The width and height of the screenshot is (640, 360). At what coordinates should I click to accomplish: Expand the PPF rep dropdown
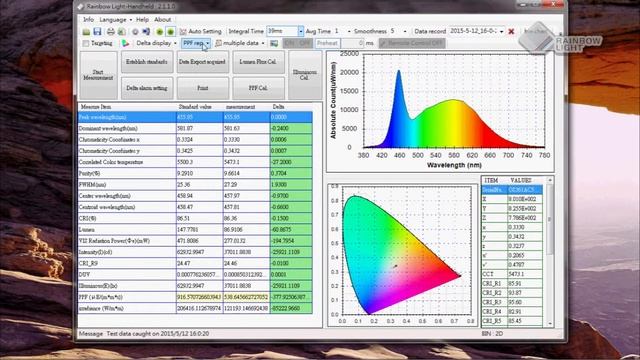(208, 43)
